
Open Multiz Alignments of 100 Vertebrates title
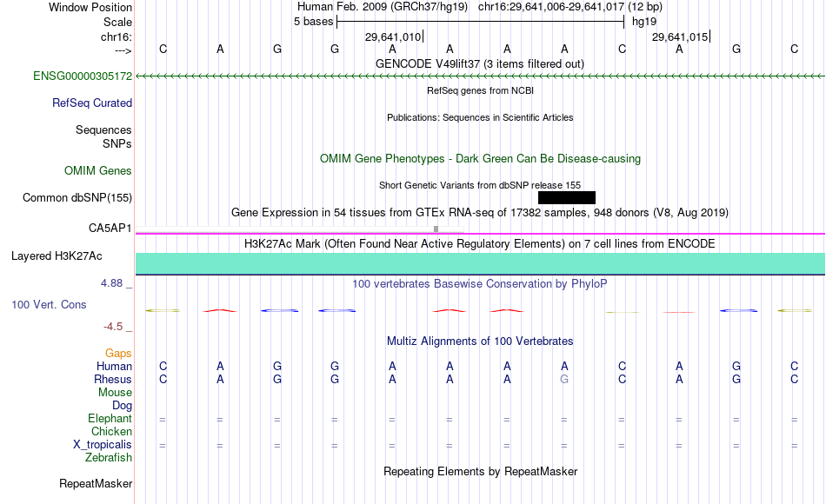(480, 342)
